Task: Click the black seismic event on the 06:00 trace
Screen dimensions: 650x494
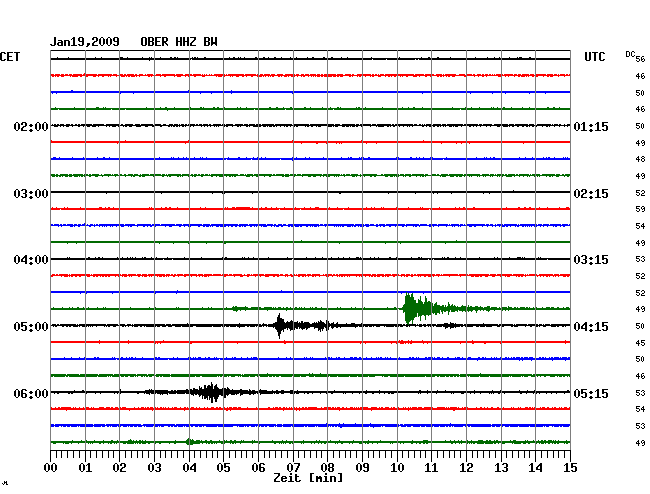Action: (211, 392)
